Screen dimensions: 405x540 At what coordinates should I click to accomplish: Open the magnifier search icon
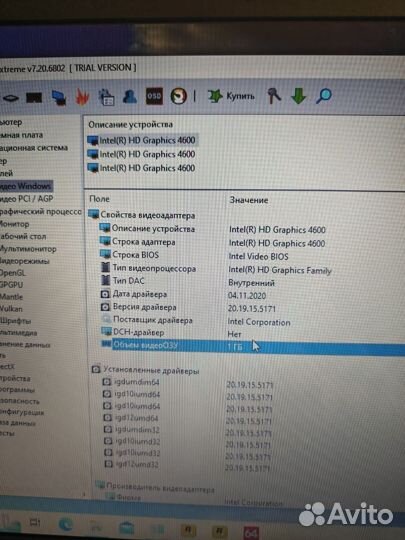[323, 96]
